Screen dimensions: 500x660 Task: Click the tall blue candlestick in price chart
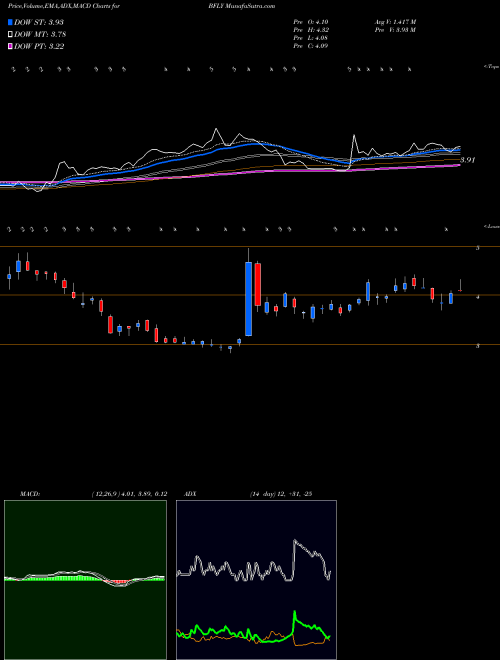coord(249,299)
